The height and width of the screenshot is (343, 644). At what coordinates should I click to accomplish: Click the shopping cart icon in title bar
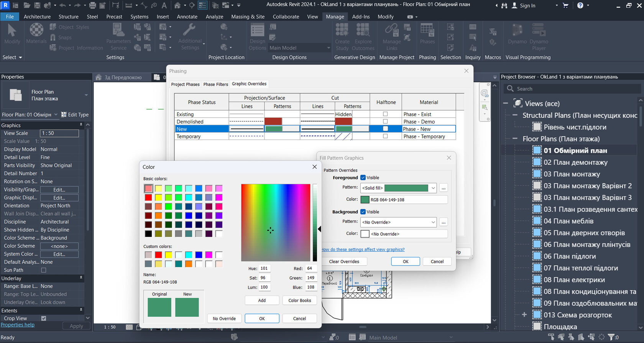(x=565, y=5)
